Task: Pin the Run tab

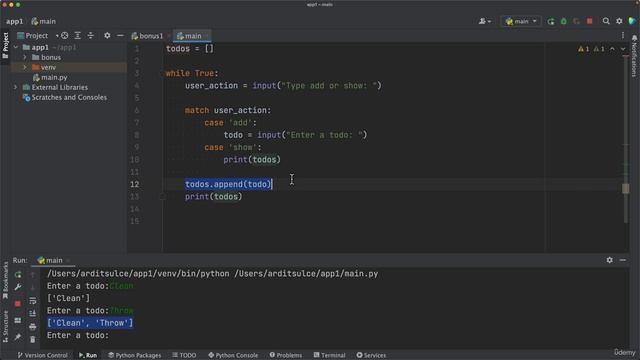Action: pos(18,337)
